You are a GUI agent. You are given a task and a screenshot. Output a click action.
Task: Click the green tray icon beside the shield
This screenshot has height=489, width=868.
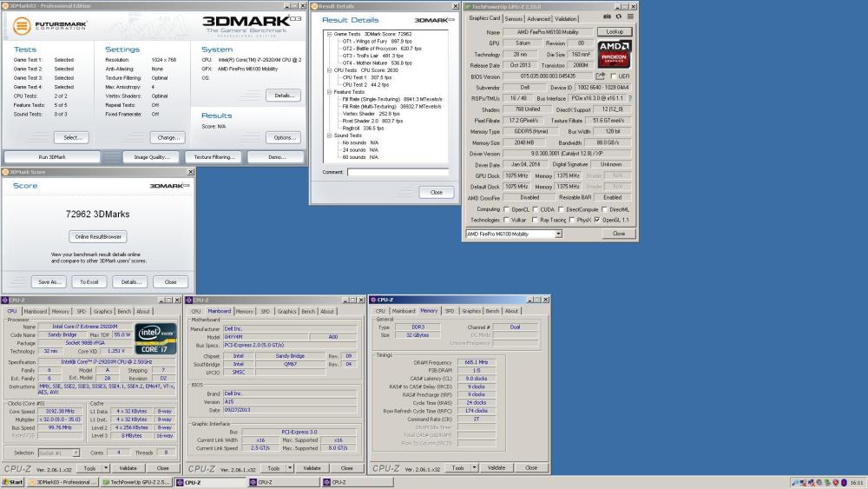coord(827,483)
